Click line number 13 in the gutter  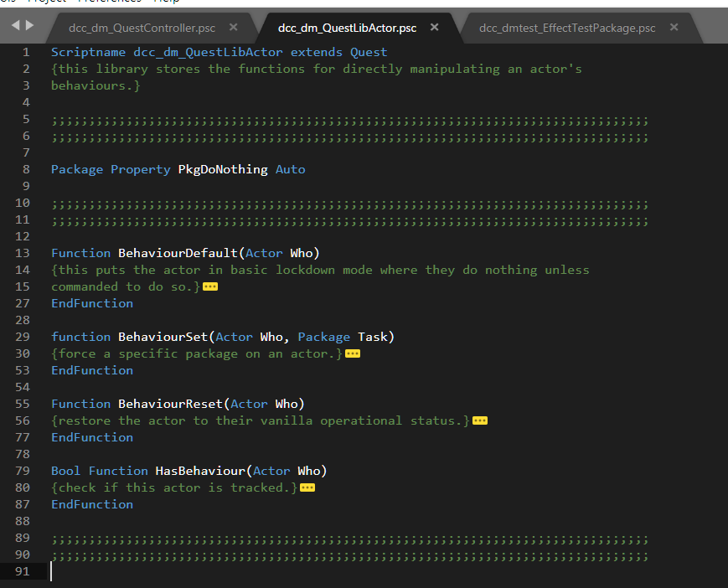(x=23, y=252)
